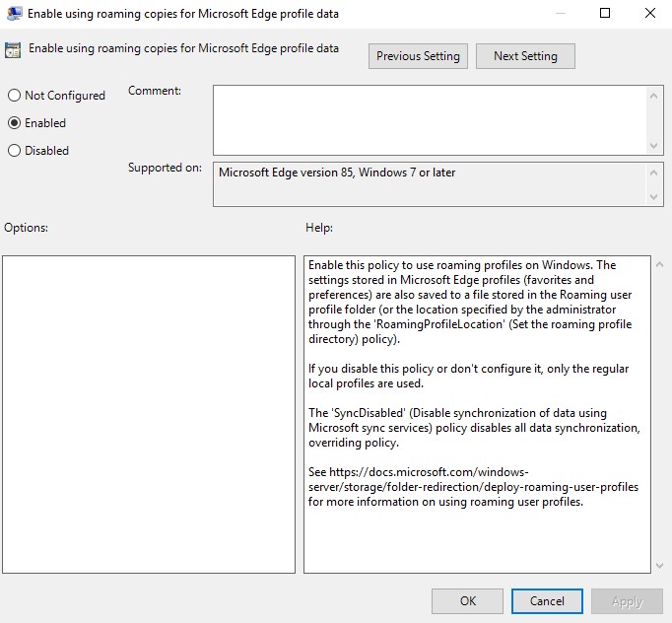Click Help pane scroll up arrow
The width and height of the screenshot is (672, 623).
[660, 265]
